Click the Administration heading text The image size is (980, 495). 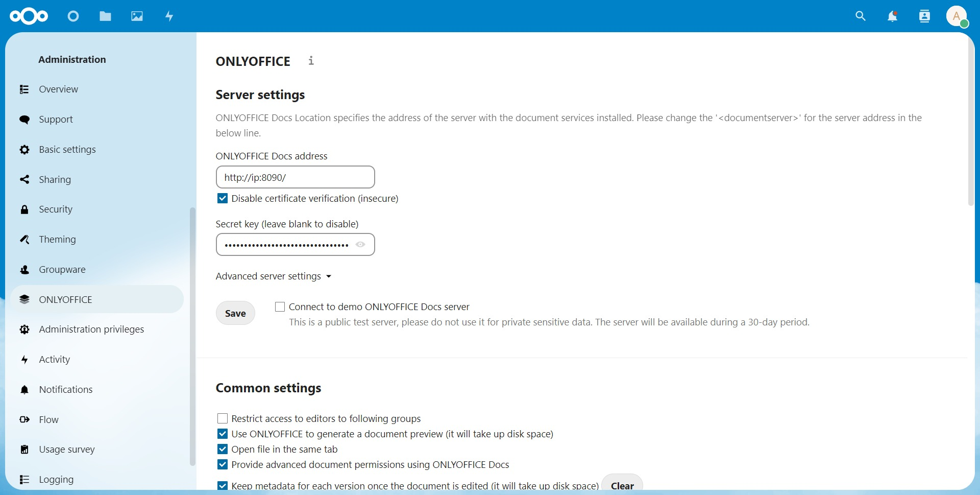(72, 60)
